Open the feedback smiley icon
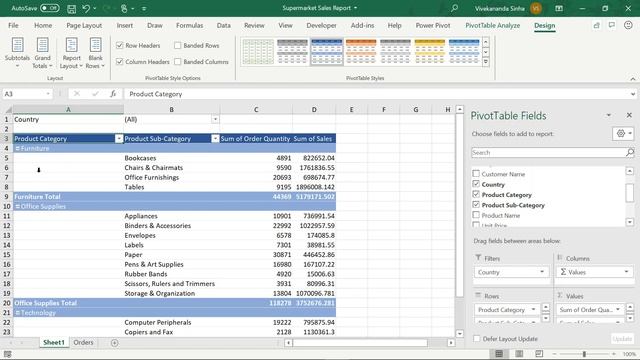The height and width of the screenshot is (360, 640). 628,25
